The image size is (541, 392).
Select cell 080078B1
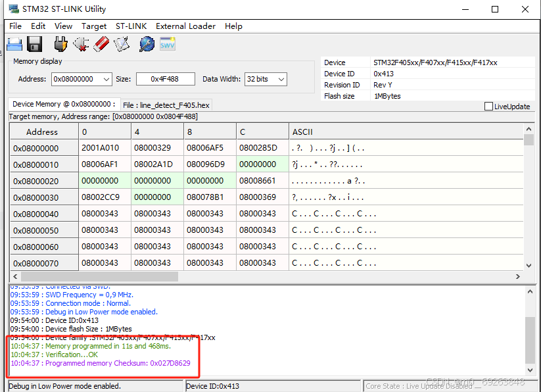click(210, 197)
